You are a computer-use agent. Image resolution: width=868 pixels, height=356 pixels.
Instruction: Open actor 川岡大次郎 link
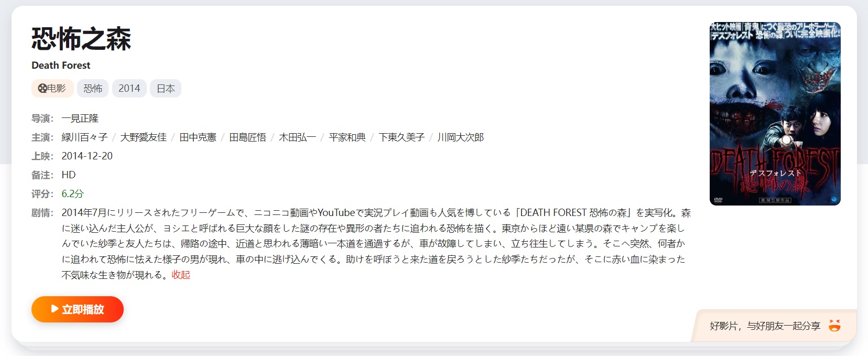point(461,137)
